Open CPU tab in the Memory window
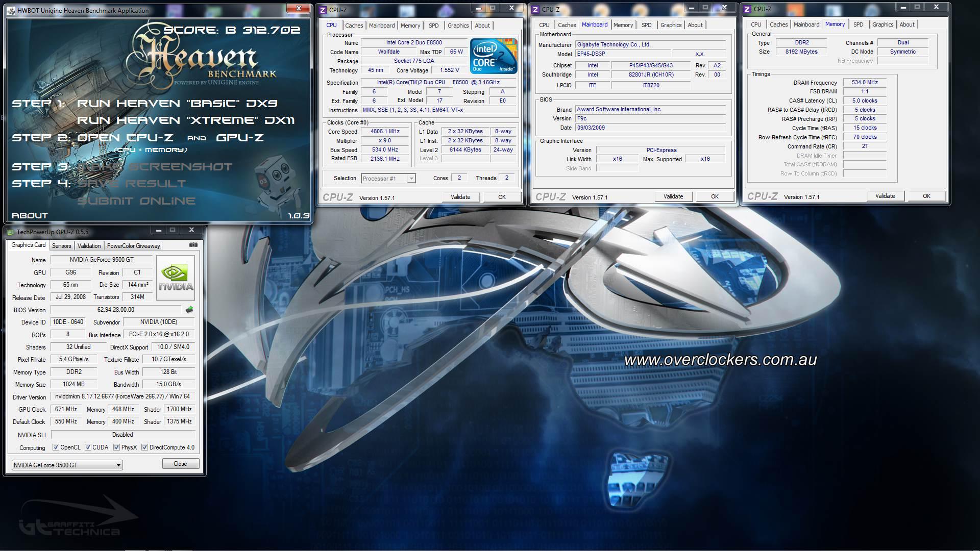The image size is (980, 551). click(756, 24)
